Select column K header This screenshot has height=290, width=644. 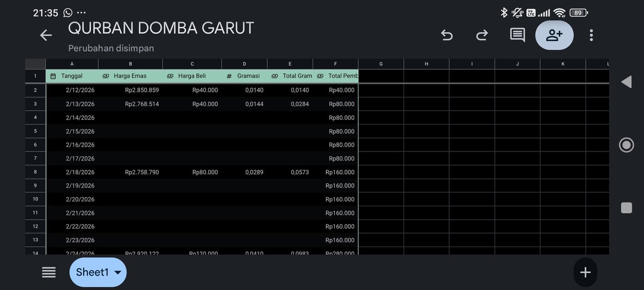563,64
